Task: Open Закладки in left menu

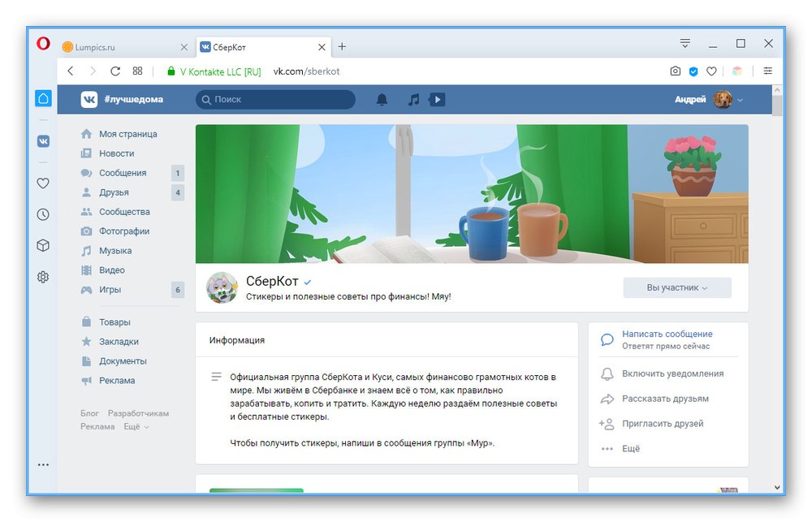Action: coord(119,342)
